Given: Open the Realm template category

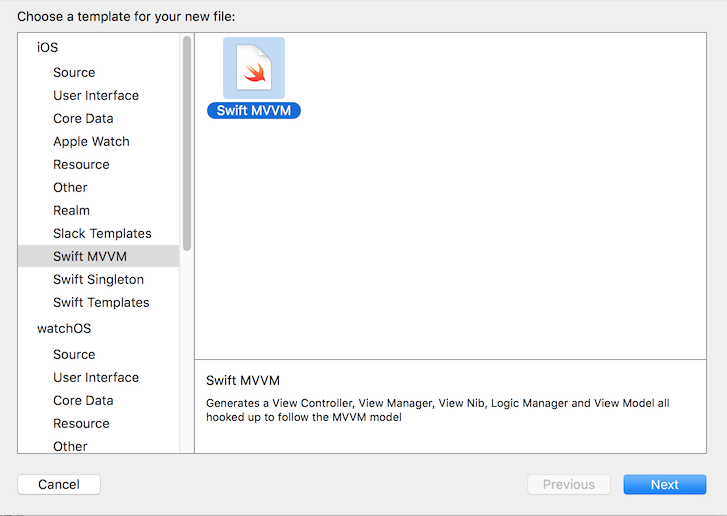Looking at the screenshot, I should click(x=71, y=210).
